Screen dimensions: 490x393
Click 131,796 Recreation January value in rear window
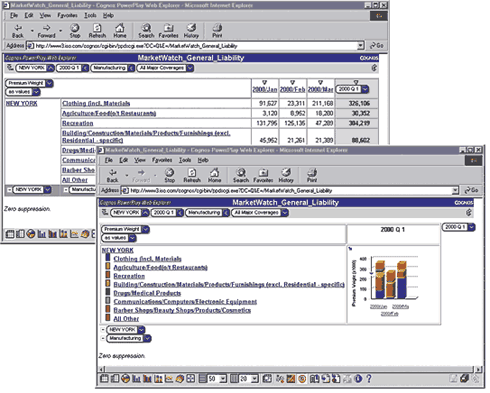click(267, 123)
